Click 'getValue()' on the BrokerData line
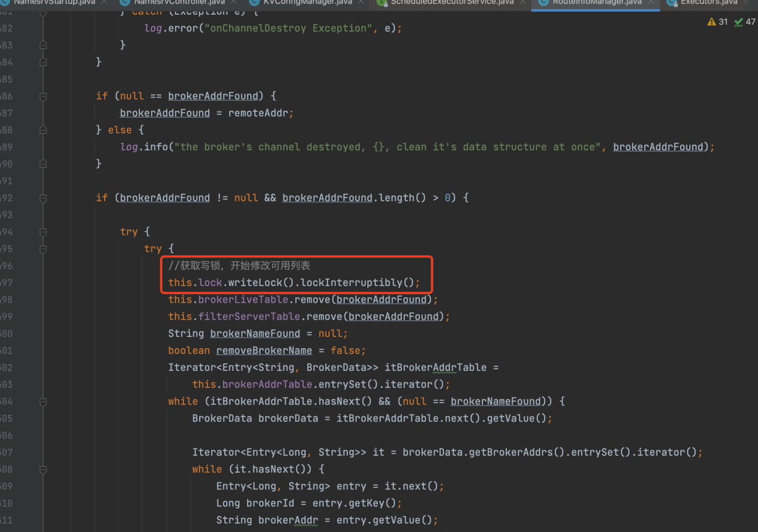This screenshot has height=532, width=758. pyautogui.click(x=516, y=418)
